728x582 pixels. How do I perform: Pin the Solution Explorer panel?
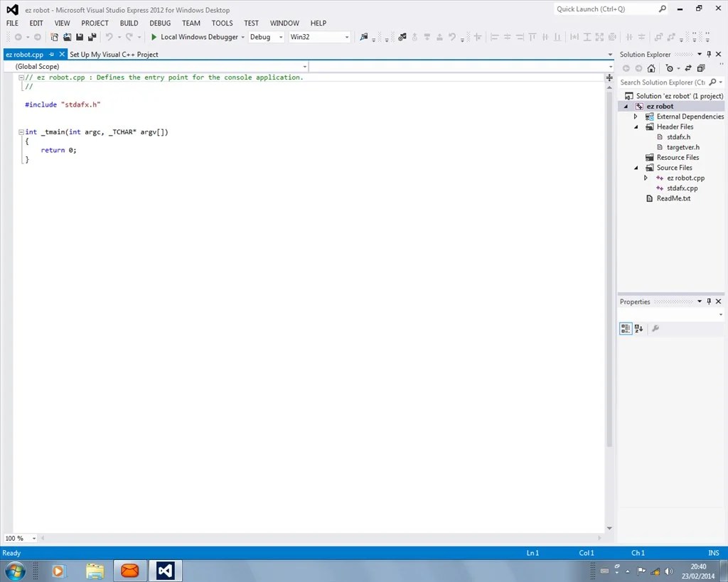coord(709,54)
